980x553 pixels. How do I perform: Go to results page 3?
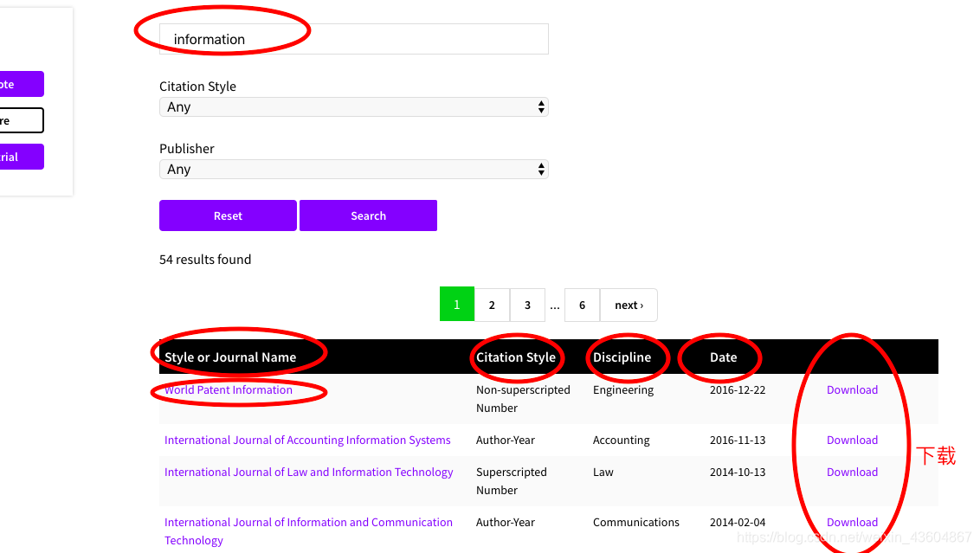click(527, 305)
